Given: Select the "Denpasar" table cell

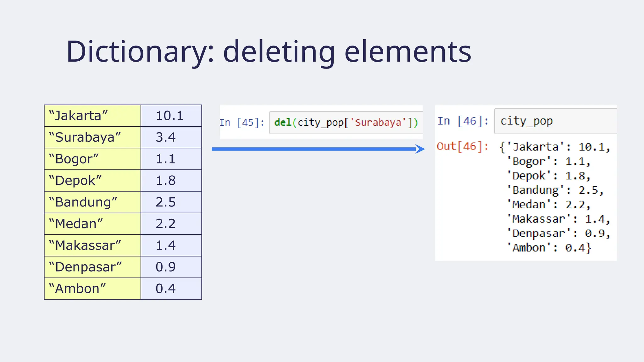Looking at the screenshot, I should 92,267.
